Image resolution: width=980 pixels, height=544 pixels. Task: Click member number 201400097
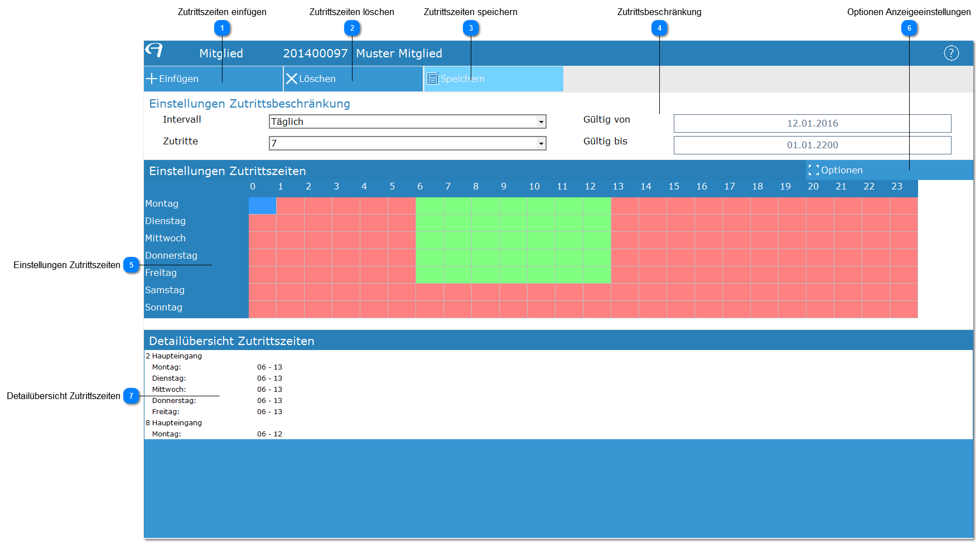pyautogui.click(x=315, y=54)
